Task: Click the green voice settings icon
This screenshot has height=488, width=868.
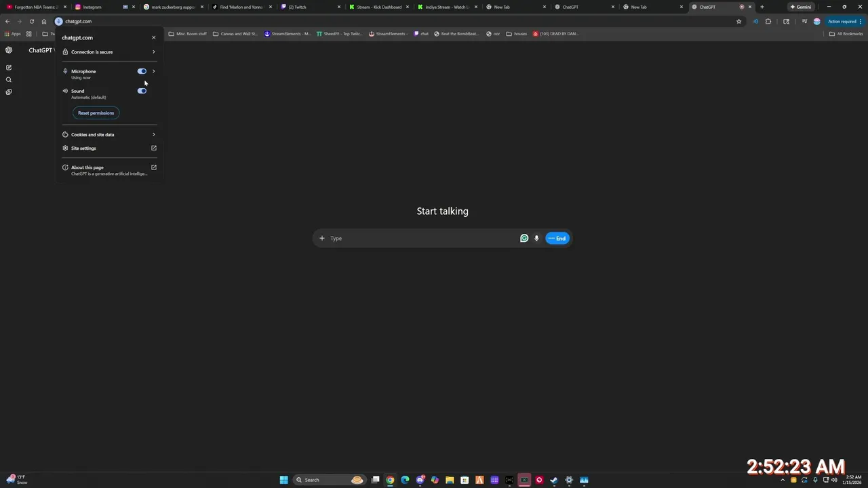Action: [524, 238]
